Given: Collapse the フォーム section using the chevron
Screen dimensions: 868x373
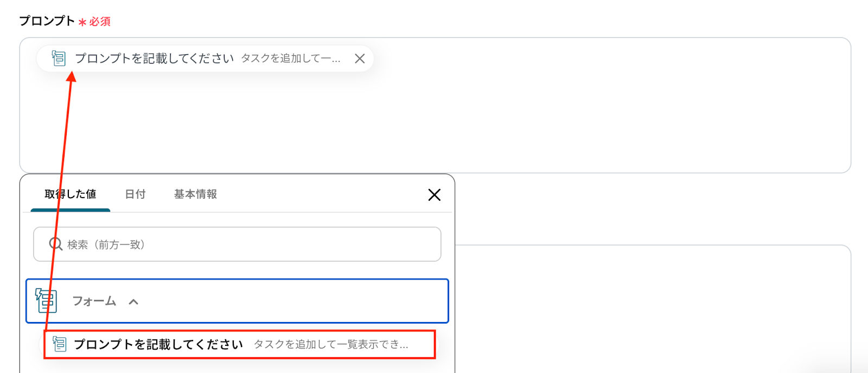Looking at the screenshot, I should [x=133, y=302].
